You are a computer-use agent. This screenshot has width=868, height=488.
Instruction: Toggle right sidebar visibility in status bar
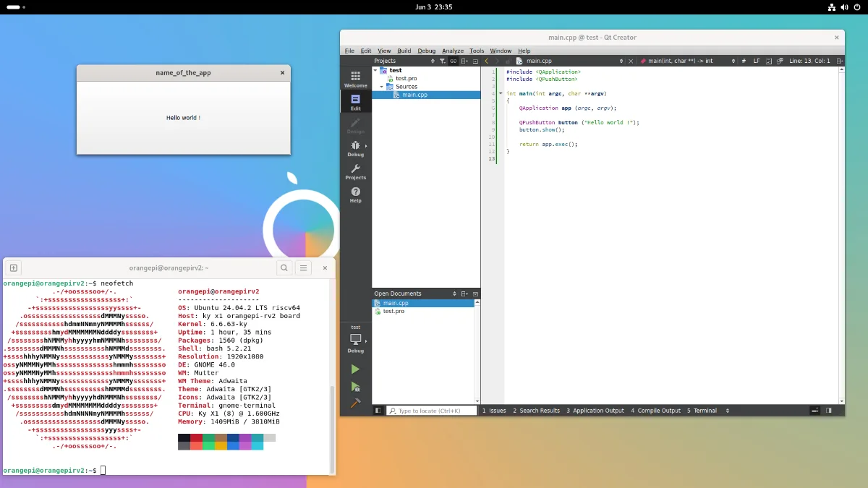[x=829, y=410]
